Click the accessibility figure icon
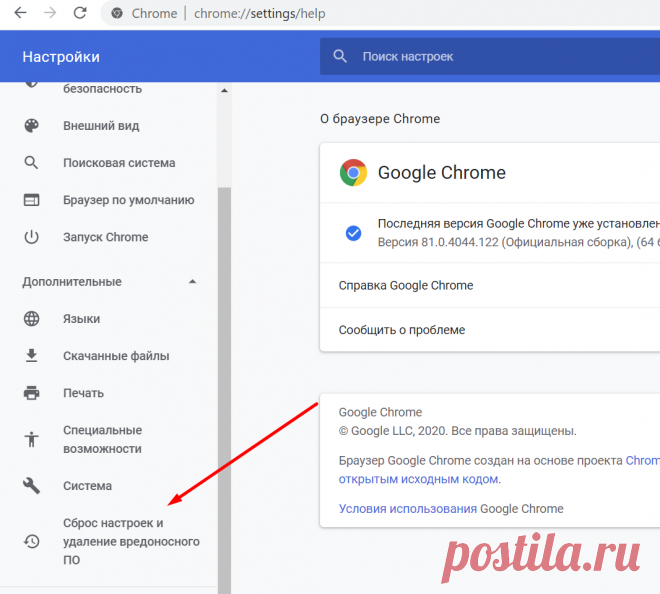 tap(32, 440)
